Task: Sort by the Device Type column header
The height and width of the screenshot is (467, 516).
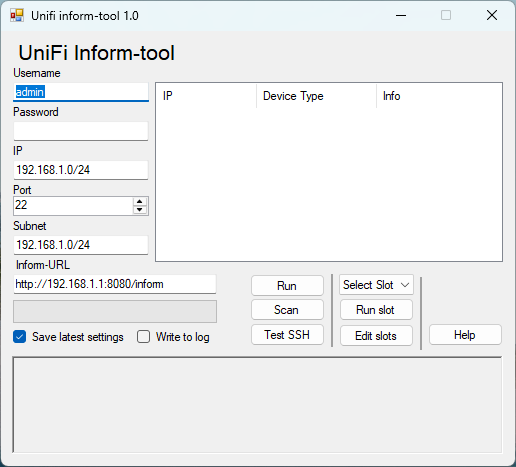Action: click(316, 96)
